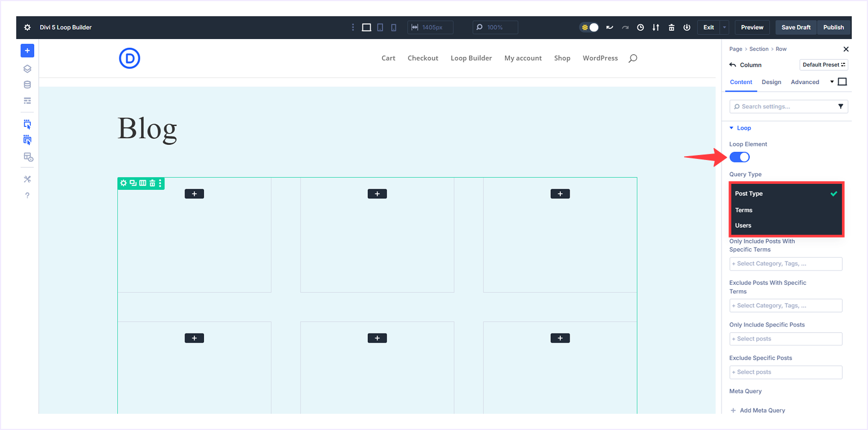Click Save Draft
The height and width of the screenshot is (430, 868).
point(796,27)
